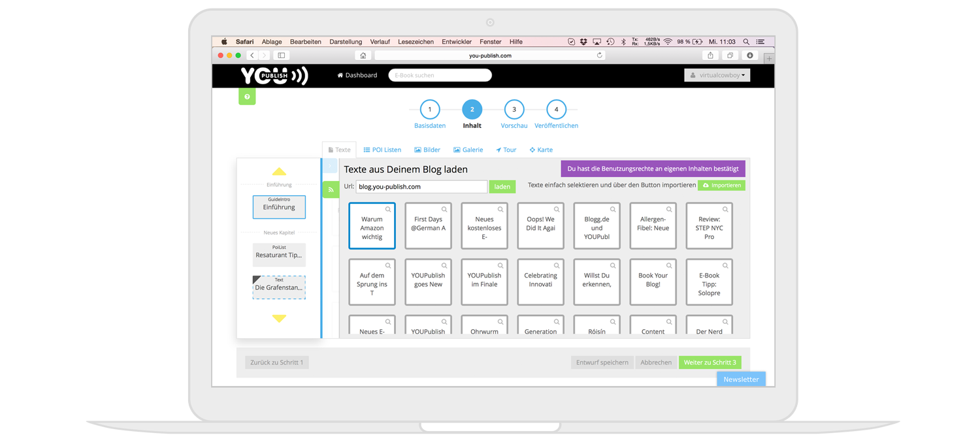The image size is (980, 448).
Task: Switch to the Tour tab
Action: click(x=506, y=150)
